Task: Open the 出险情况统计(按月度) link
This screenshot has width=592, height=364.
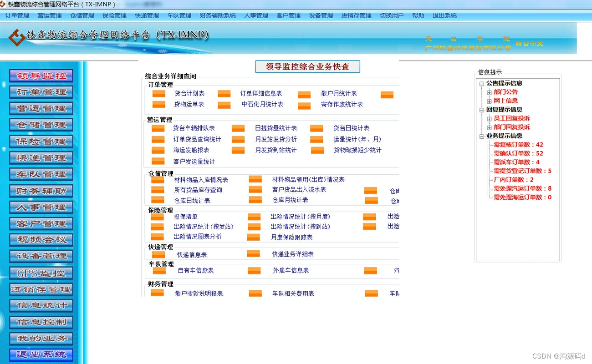Action: pos(301,217)
